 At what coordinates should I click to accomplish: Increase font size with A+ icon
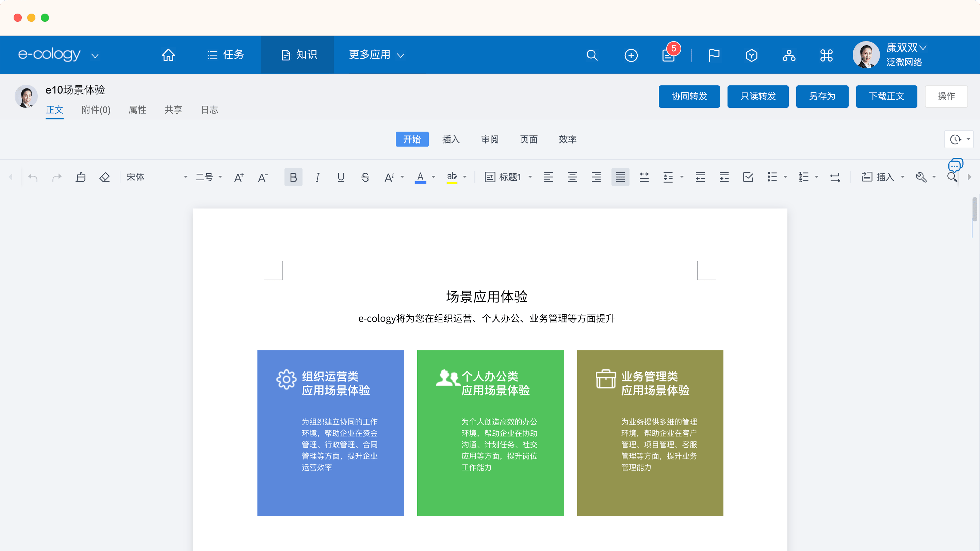pos(239,177)
